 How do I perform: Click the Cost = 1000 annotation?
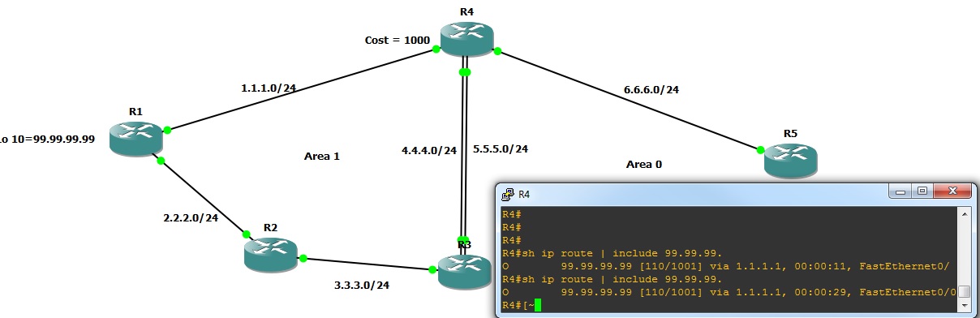coord(398,39)
